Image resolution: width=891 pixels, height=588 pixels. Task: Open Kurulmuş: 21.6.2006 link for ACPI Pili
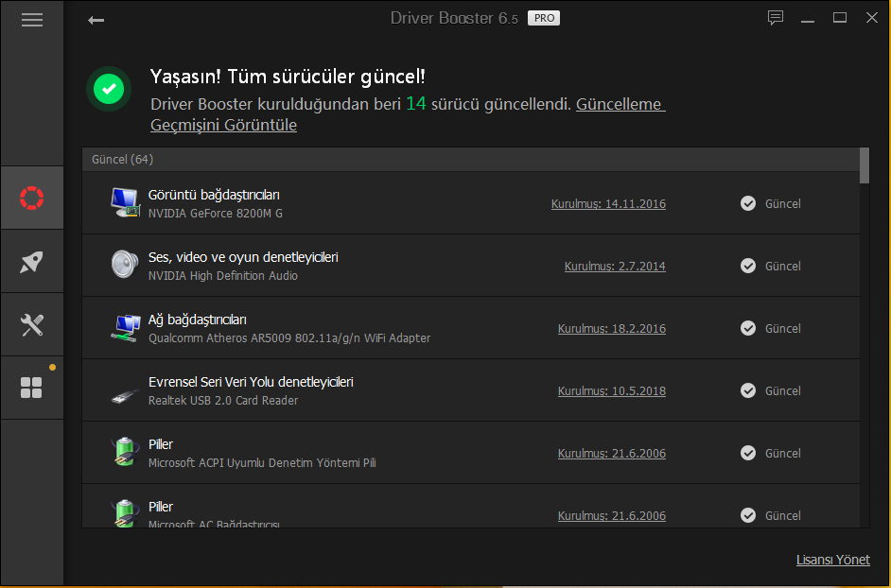pyautogui.click(x=611, y=454)
